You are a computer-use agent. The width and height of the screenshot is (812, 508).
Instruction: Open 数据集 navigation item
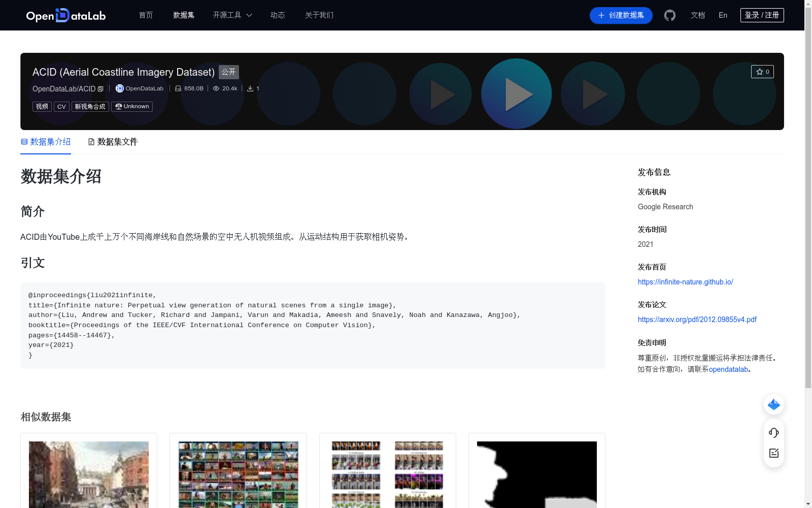[184, 15]
